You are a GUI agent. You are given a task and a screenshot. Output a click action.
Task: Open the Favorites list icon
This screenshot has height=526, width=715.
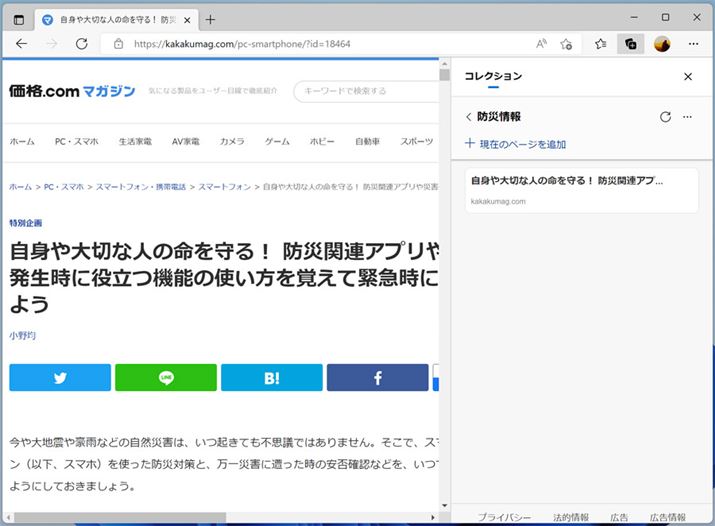click(x=600, y=44)
